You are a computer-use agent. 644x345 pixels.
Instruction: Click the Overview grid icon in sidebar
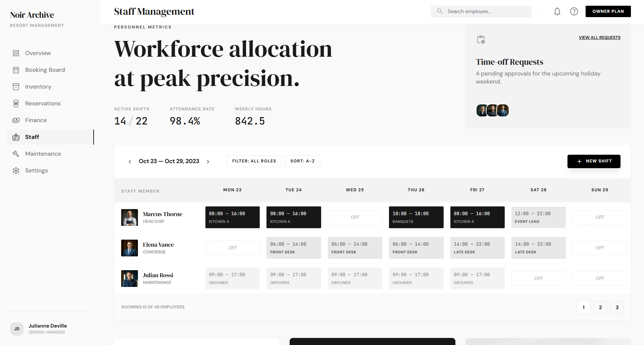(x=16, y=53)
